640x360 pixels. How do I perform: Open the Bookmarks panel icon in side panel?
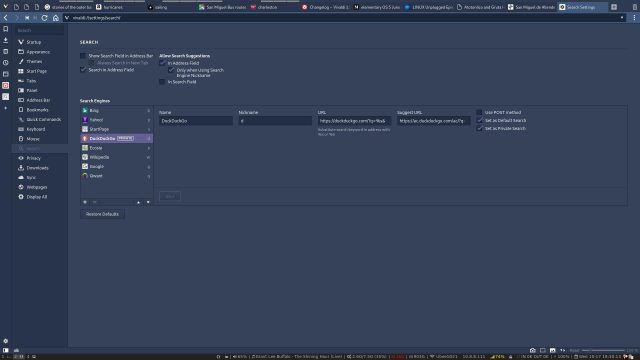(6, 29)
